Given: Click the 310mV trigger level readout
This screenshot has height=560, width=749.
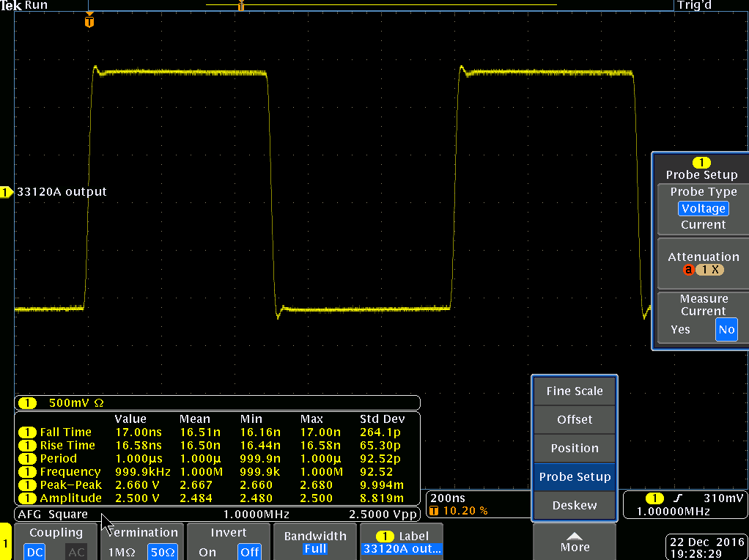Looking at the screenshot, I should click(x=723, y=498).
